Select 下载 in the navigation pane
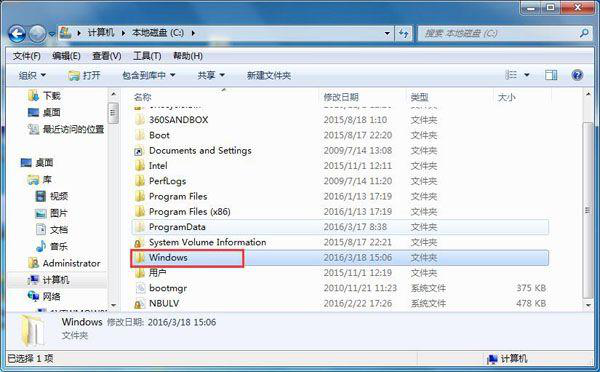600x372 pixels. point(44,95)
